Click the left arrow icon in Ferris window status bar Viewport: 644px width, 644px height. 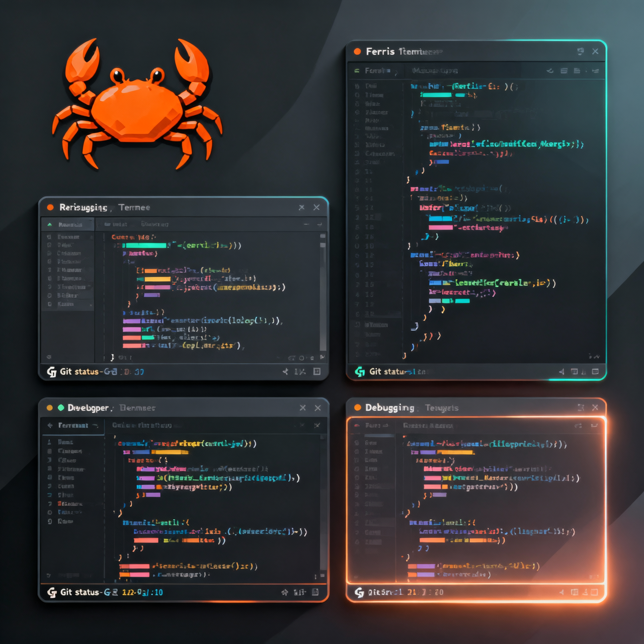[x=561, y=372]
